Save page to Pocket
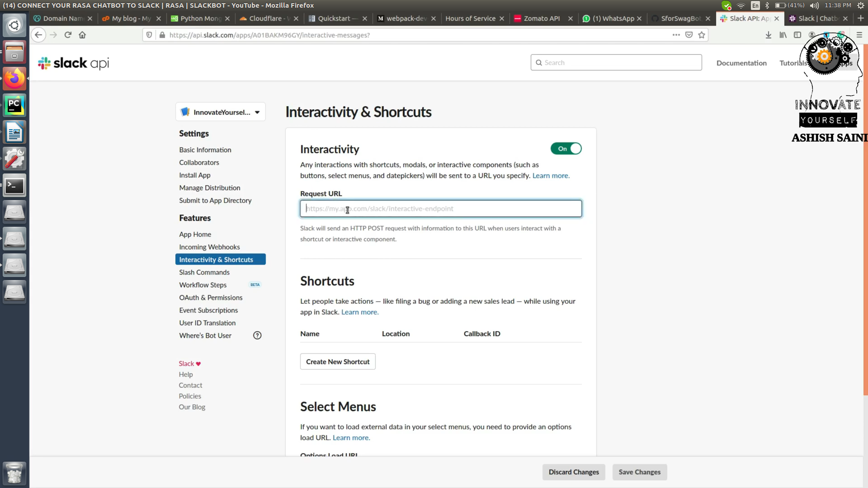The height and width of the screenshot is (488, 868). coord(689,35)
